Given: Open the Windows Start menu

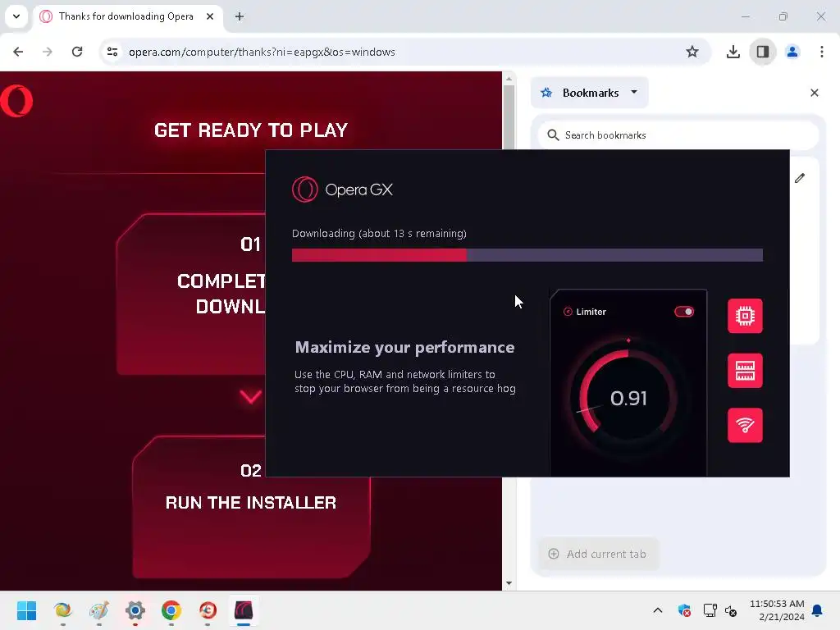Looking at the screenshot, I should point(26,610).
